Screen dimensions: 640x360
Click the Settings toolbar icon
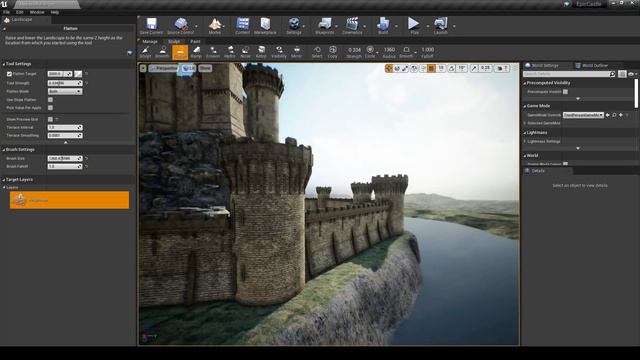coord(294,26)
